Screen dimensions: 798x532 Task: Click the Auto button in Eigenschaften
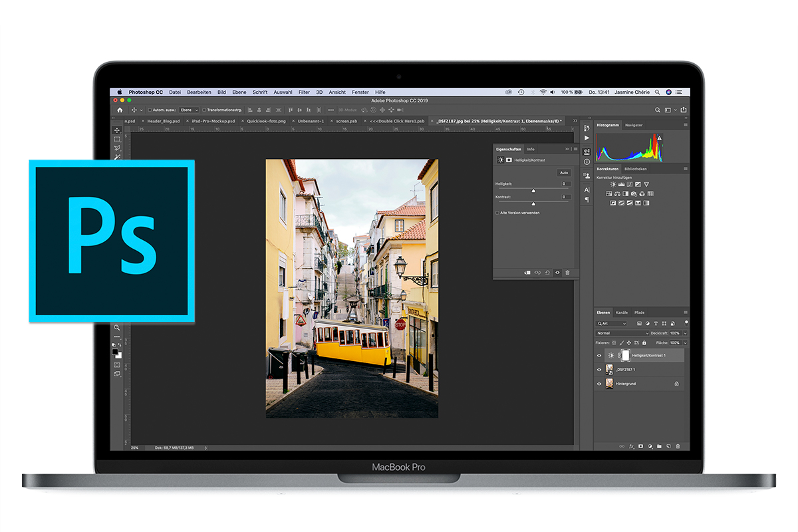point(564,173)
